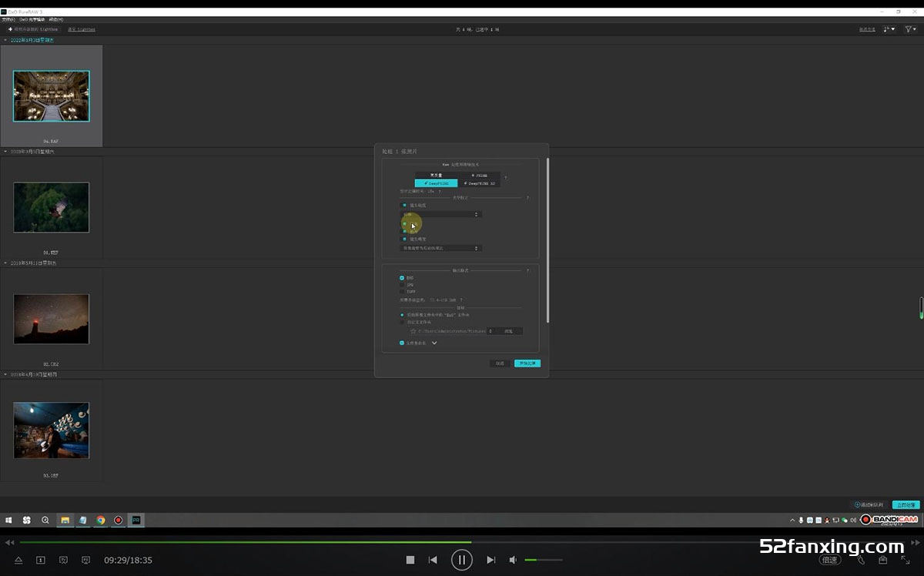The width and height of the screenshot is (924, 576).
Task: Open the sort order dropdown
Action: click(889, 29)
